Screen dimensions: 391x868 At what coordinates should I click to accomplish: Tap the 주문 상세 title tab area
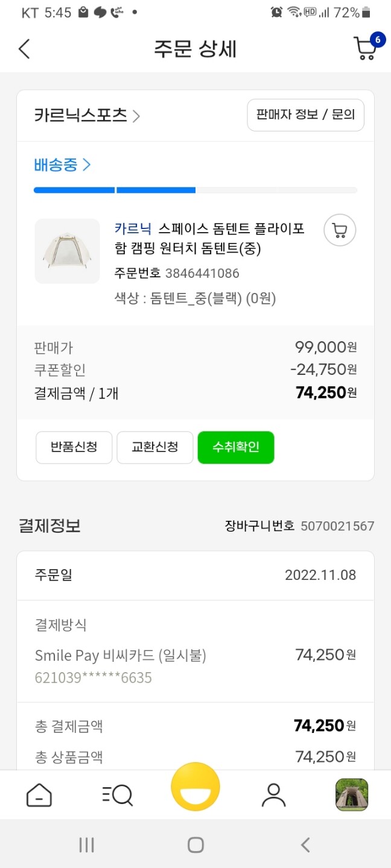pyautogui.click(x=195, y=48)
